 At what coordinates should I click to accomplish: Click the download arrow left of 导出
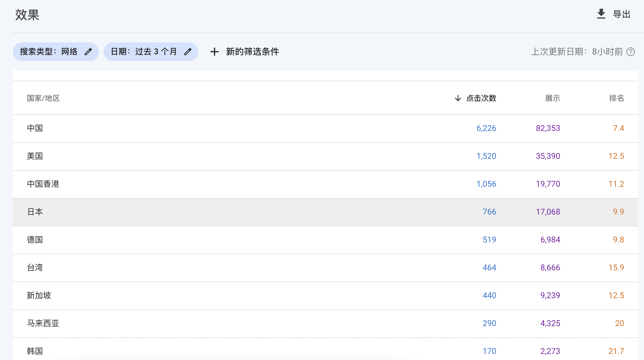(601, 13)
